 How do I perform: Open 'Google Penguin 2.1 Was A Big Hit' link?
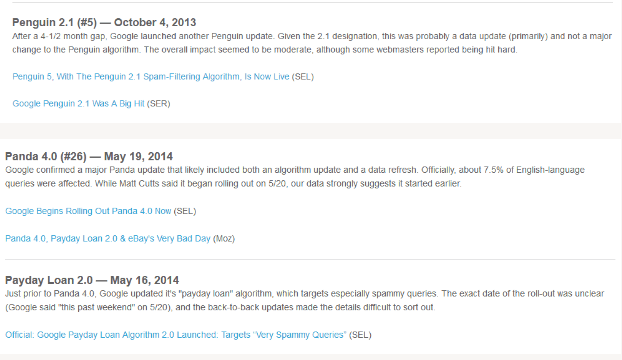tap(78, 103)
